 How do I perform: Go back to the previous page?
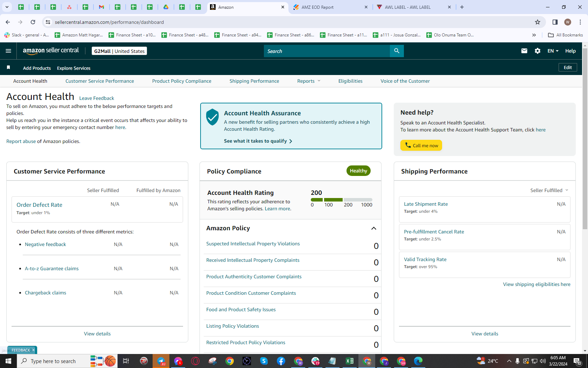[x=8, y=22]
